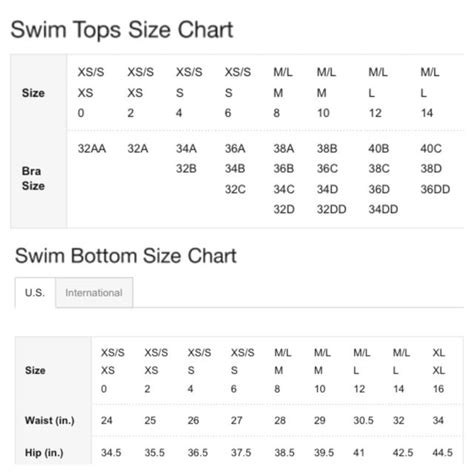474x474 pixels.
Task: Click the hip value 44.5
Action: click(x=442, y=453)
